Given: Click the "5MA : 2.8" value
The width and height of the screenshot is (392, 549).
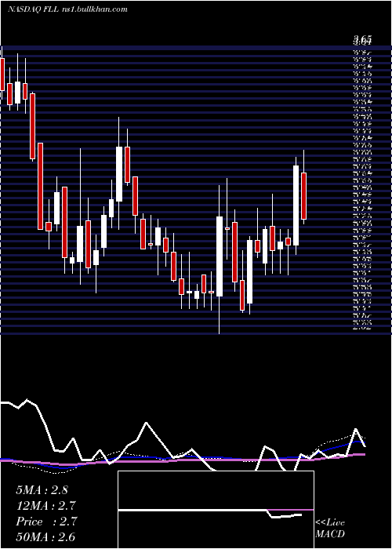Looking at the screenshot, I should pyautogui.click(x=42, y=490).
